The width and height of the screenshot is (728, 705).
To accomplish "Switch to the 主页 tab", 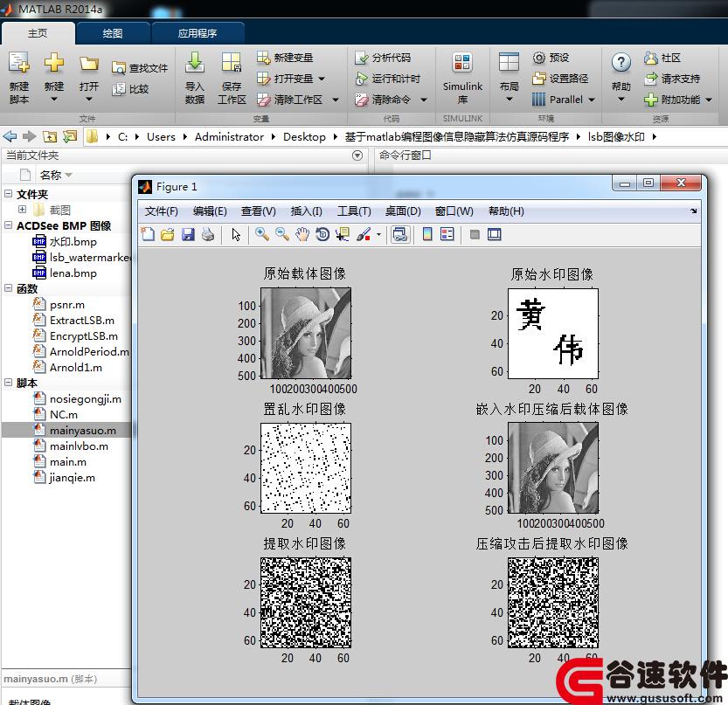I will pos(38,33).
